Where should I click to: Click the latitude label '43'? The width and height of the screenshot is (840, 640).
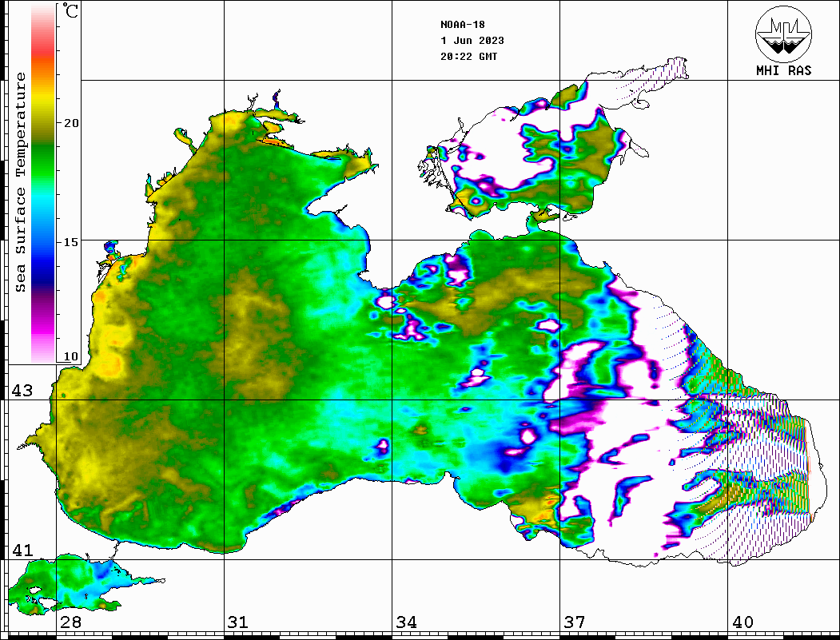[22, 391]
